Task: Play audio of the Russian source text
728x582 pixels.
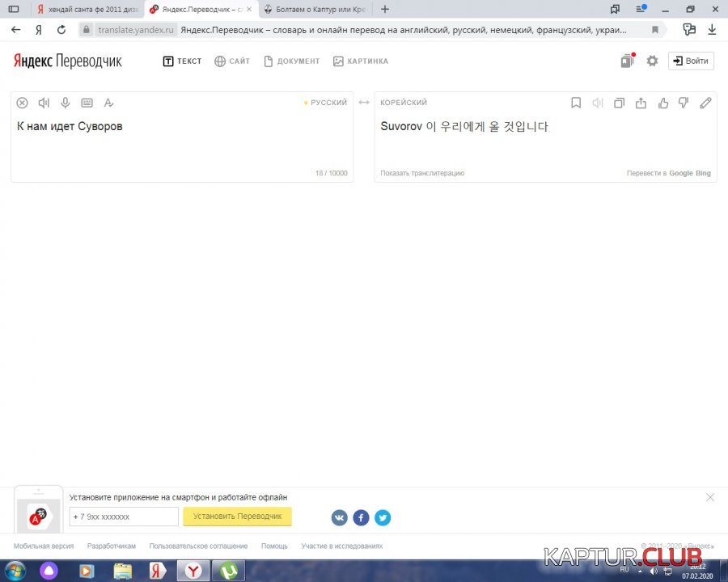Action: pyautogui.click(x=44, y=103)
